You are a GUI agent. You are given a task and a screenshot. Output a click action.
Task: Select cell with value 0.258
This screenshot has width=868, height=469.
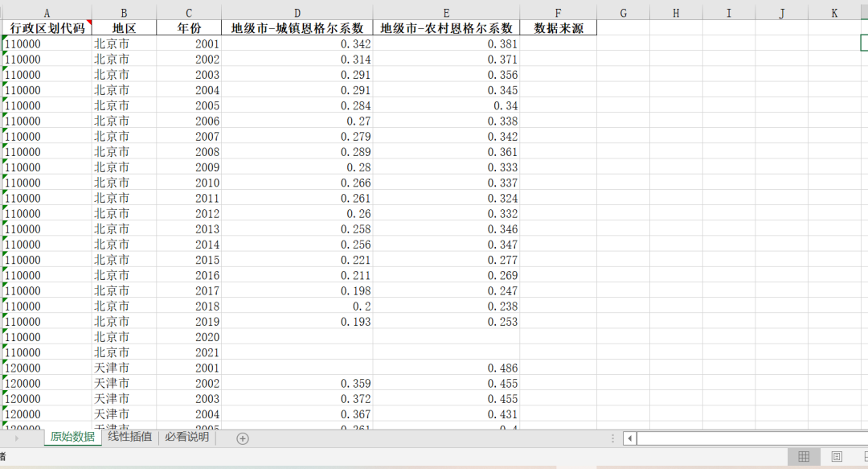(297, 229)
